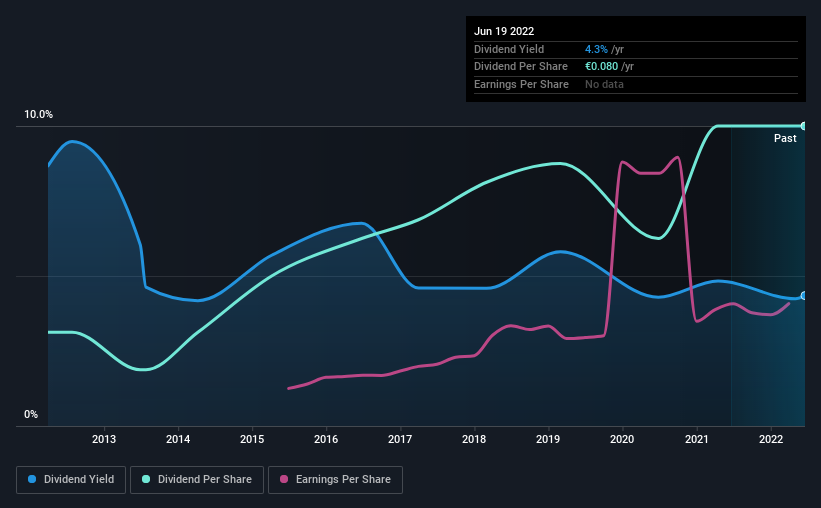Click the 2020 x-axis label

pos(622,439)
